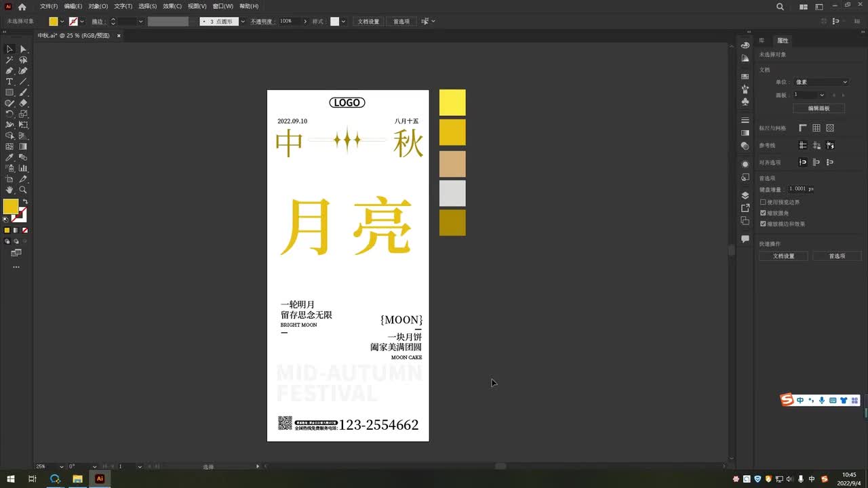Toggle rulers in 标尺与网格 row
The height and width of the screenshot is (488, 868).
(x=803, y=127)
